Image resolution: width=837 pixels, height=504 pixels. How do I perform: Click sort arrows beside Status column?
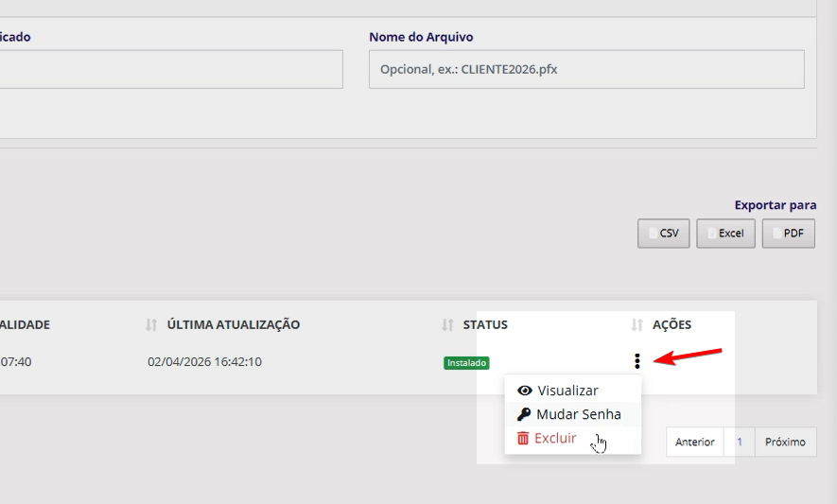[x=447, y=324]
